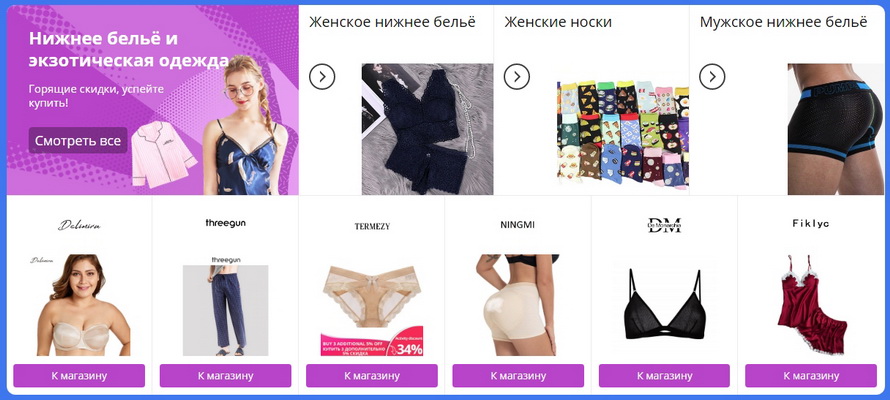Select the colorful socks product image
This screenshot has width=890, height=400.
(623, 129)
